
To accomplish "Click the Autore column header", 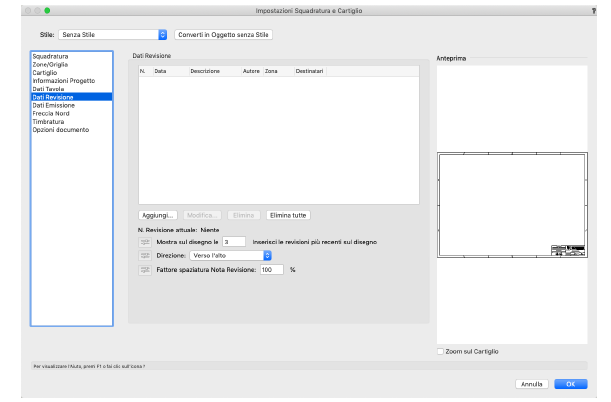I will tap(252, 71).
